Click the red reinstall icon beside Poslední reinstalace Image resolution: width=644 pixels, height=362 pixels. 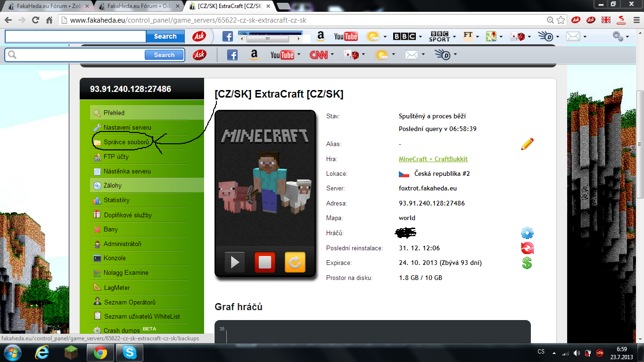[x=527, y=248]
